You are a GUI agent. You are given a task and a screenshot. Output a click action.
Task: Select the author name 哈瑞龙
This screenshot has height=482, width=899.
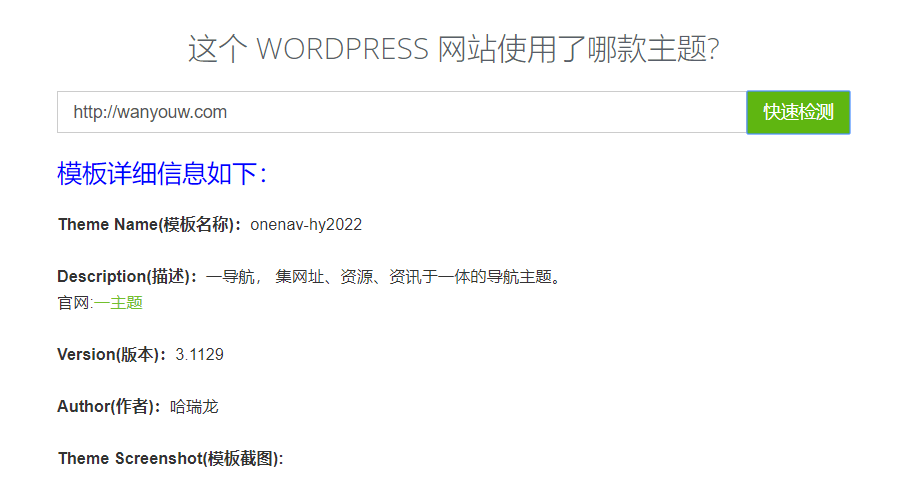point(194,406)
